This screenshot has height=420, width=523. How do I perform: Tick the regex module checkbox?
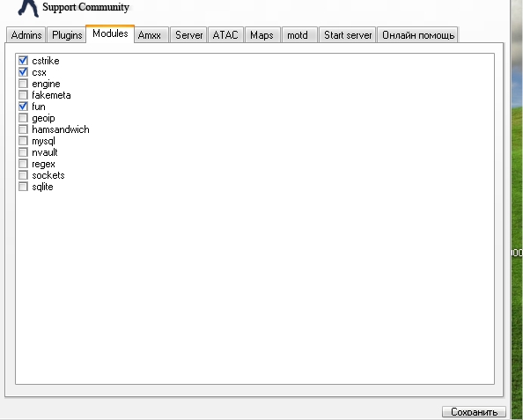[23, 164]
